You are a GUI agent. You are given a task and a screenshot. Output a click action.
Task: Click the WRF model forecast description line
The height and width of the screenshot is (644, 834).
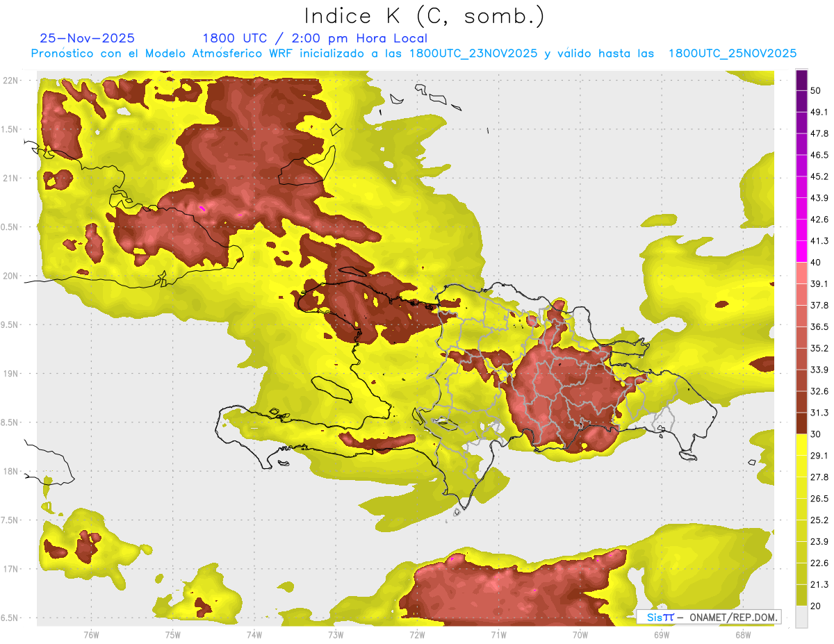point(414,53)
